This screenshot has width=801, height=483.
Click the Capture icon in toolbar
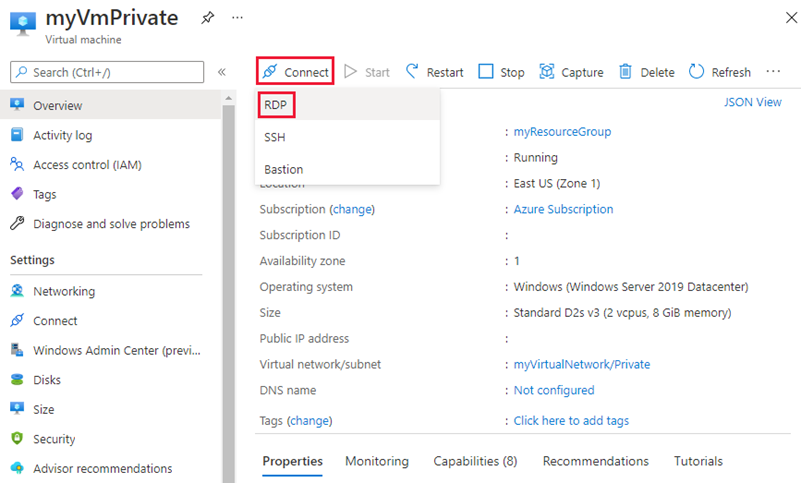[x=547, y=72]
